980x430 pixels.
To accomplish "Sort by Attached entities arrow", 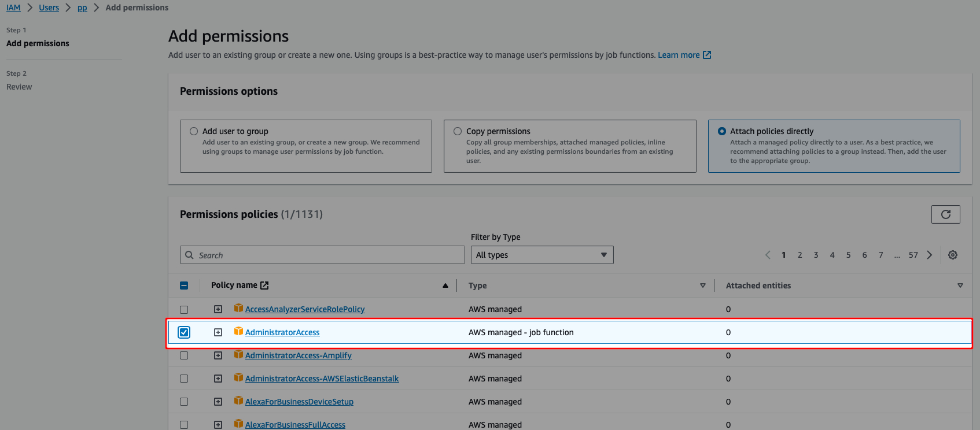I will [x=960, y=286].
